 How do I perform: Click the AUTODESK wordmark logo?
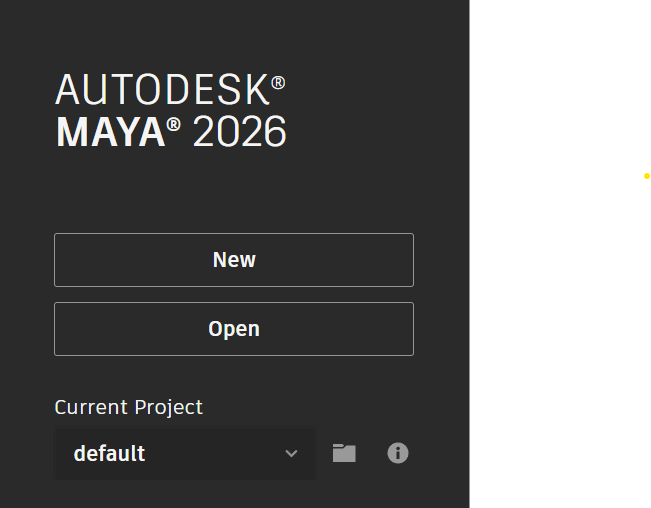(162, 90)
